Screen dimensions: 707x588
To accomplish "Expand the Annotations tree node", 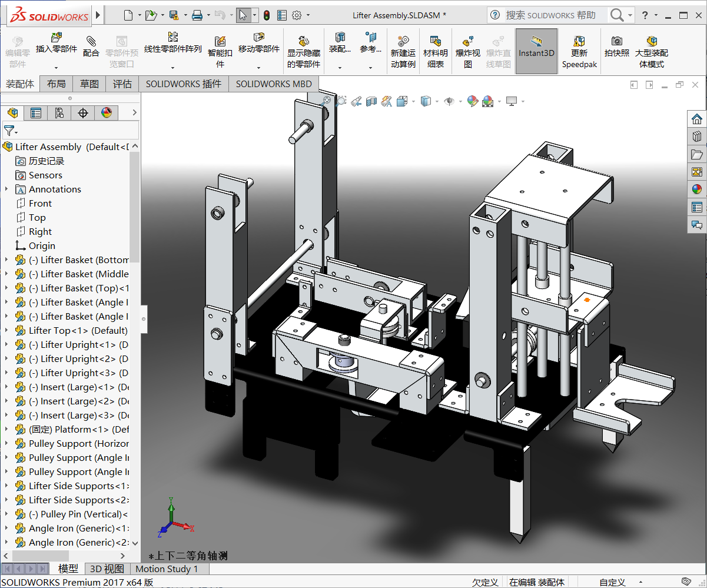I will (x=6, y=189).
